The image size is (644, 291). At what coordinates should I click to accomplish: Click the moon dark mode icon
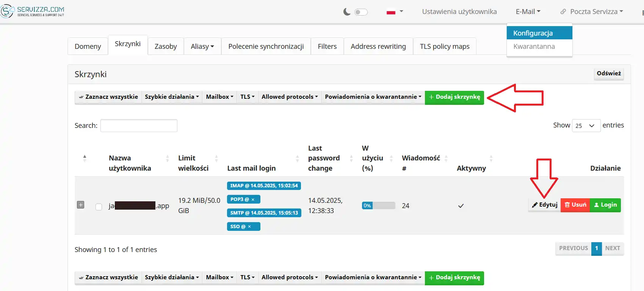(x=346, y=12)
